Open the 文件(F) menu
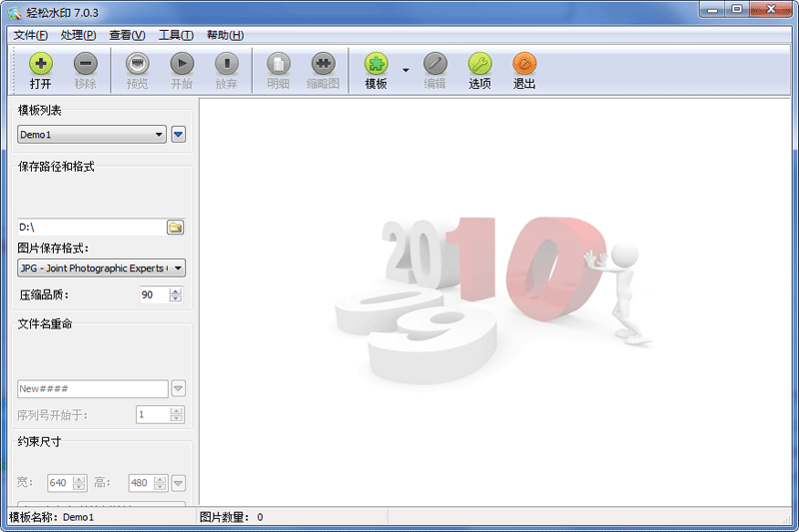 pos(31,35)
